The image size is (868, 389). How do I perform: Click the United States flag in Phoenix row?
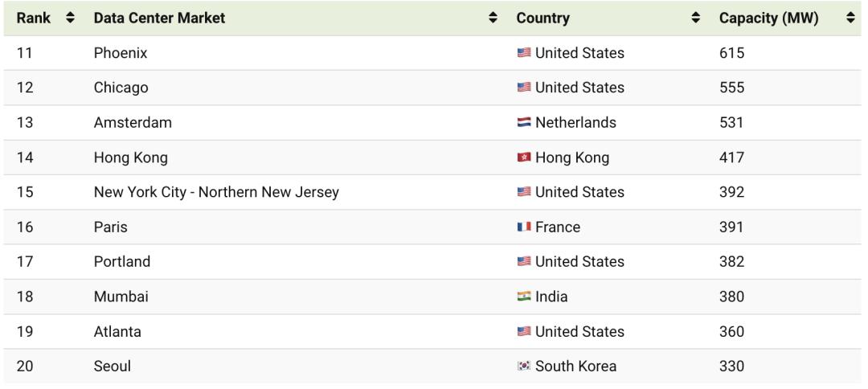click(524, 53)
